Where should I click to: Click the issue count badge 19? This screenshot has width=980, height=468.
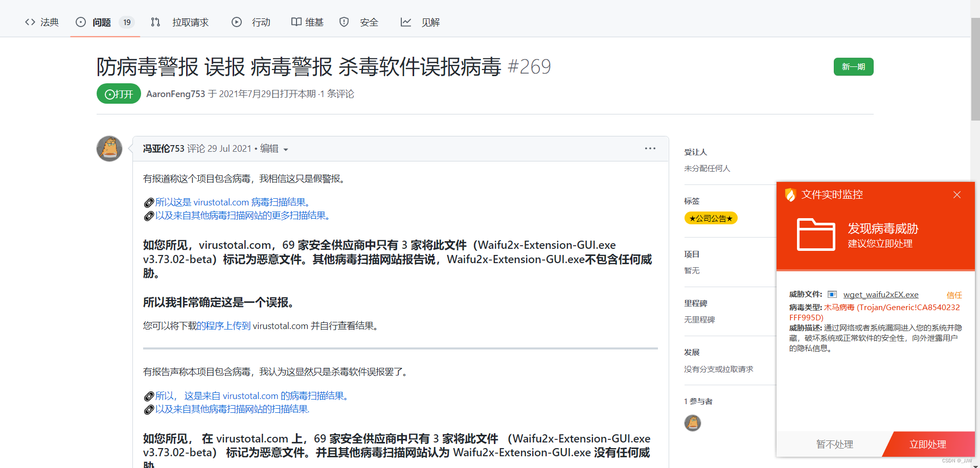point(127,22)
